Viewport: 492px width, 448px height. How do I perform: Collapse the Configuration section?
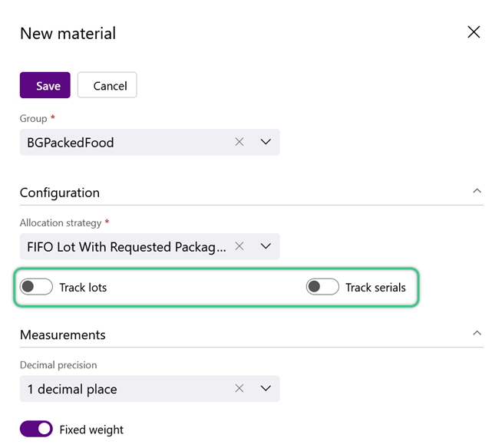[x=477, y=191]
